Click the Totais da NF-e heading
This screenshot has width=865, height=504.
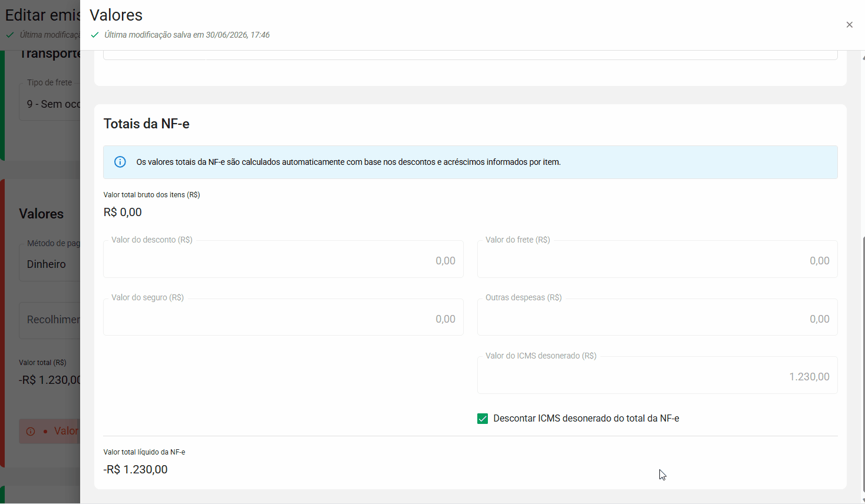(147, 124)
